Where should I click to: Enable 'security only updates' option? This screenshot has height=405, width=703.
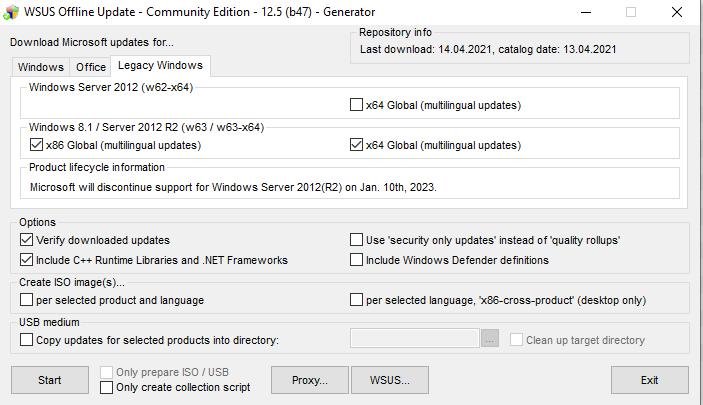tap(357, 240)
